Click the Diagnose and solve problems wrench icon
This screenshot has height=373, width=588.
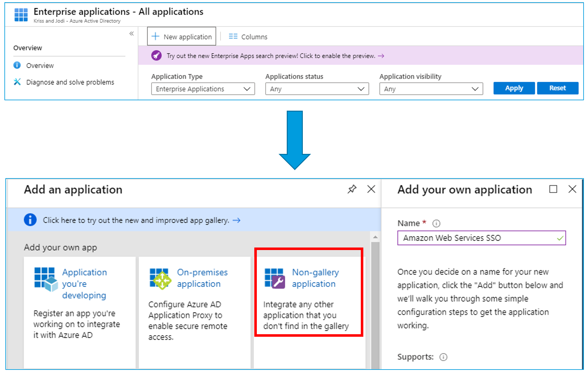click(17, 82)
